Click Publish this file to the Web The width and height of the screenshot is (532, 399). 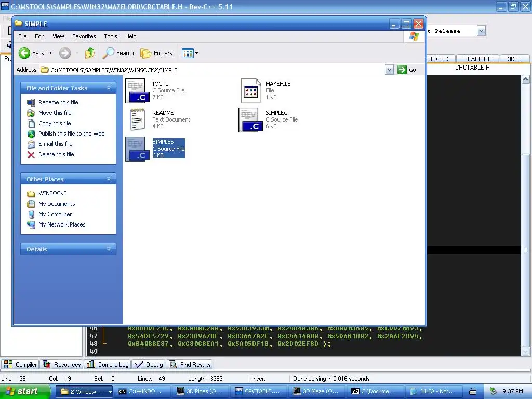click(x=71, y=134)
